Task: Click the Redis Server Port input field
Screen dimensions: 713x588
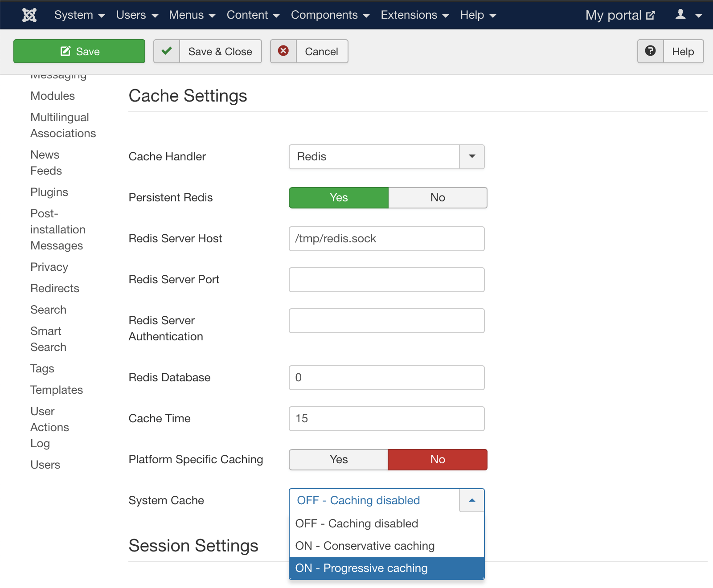Action: click(x=386, y=280)
